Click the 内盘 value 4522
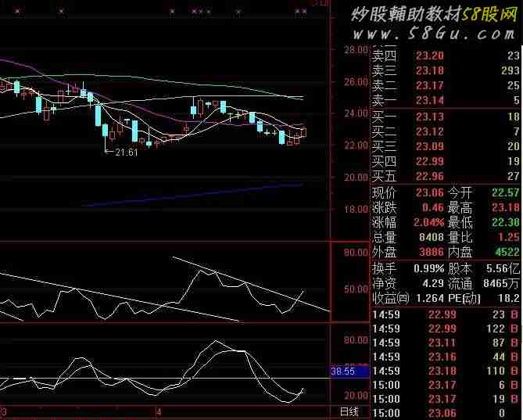This screenshot has height=420, width=523. coord(507,252)
